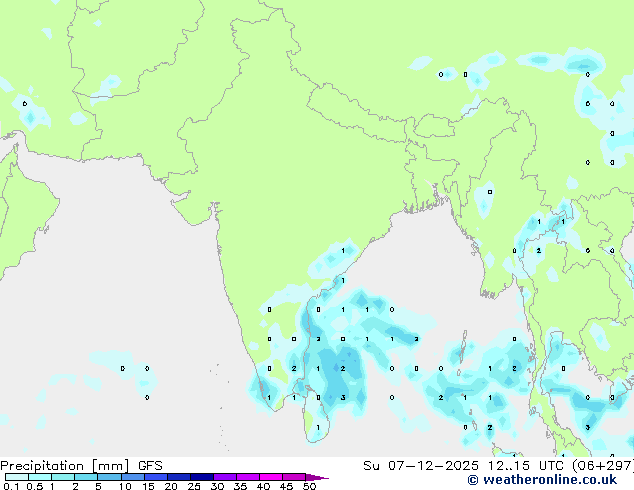Pick the violet swatch between 35 and 40
Screen dimensions: 634x490
[248, 477]
